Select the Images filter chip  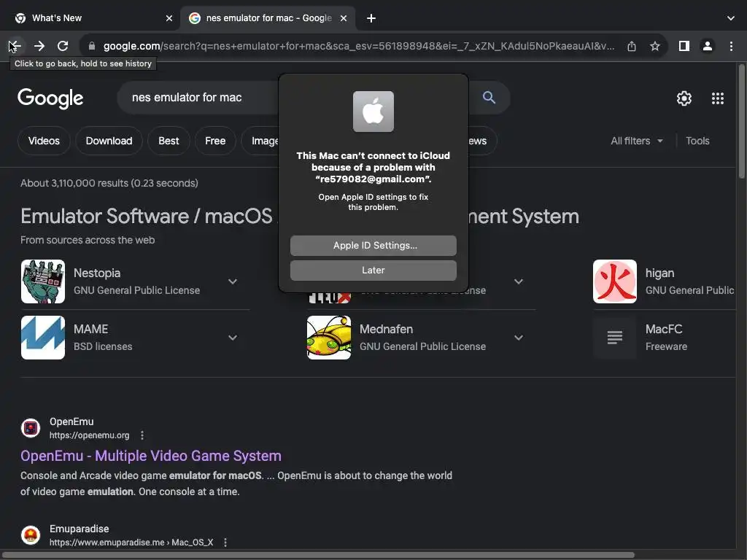(x=260, y=141)
